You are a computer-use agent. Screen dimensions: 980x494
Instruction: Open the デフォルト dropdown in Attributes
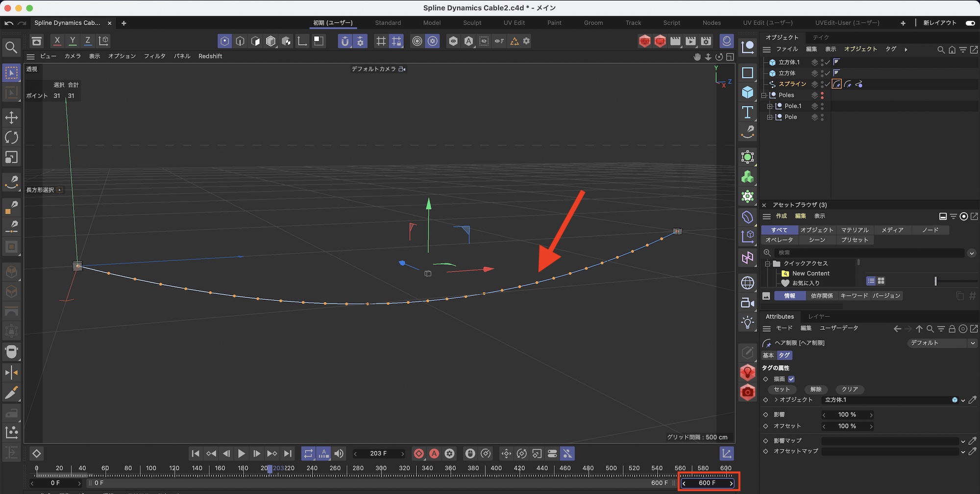pos(942,343)
